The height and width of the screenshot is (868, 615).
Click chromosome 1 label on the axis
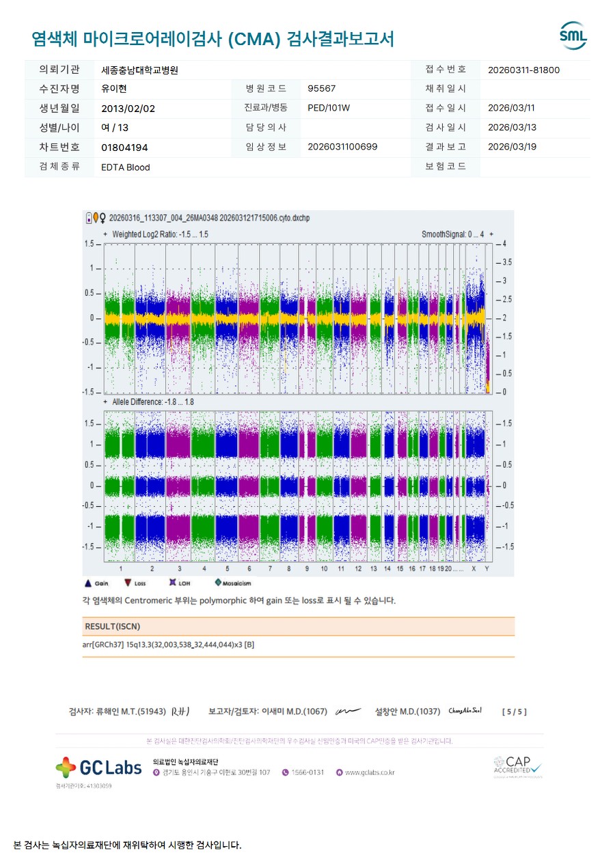pyautogui.click(x=120, y=568)
